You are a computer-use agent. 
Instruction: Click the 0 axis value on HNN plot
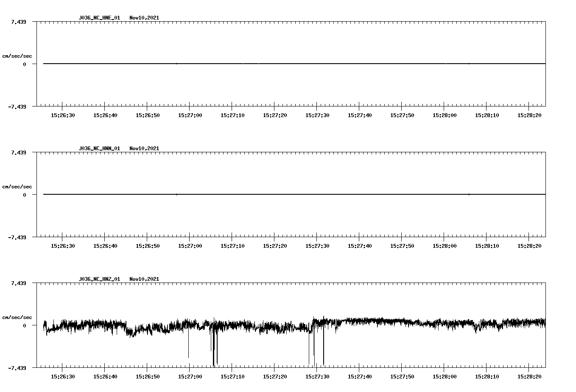coord(25,195)
